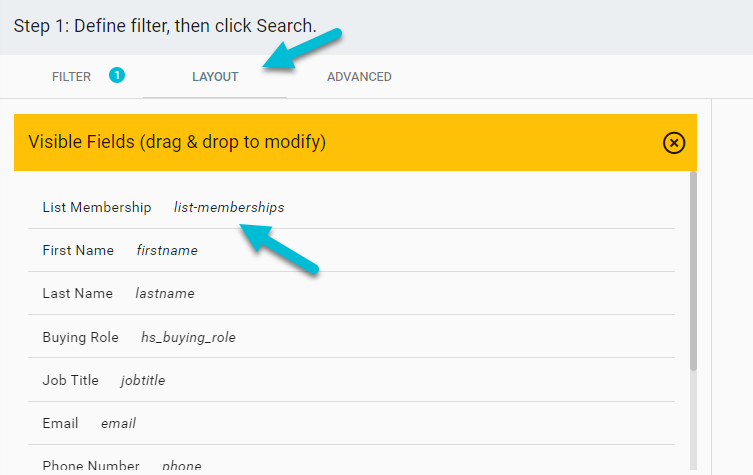
Task: Pick the First Name field label
Action: click(x=78, y=250)
